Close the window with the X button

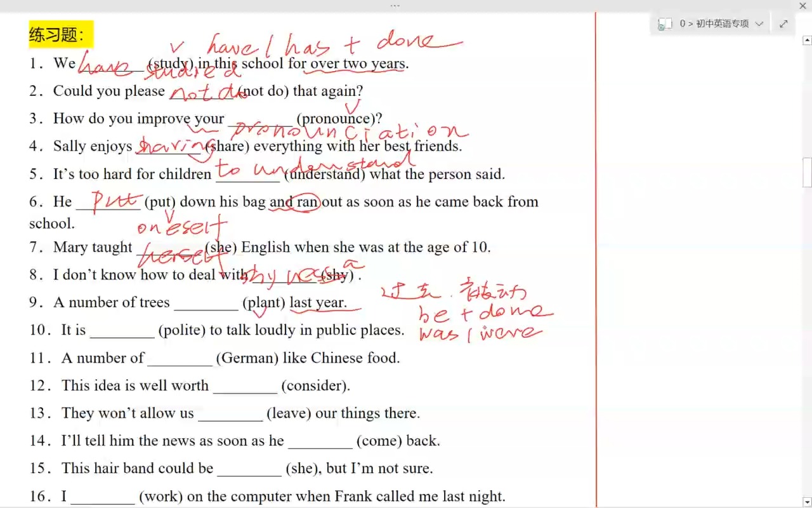[802, 6]
